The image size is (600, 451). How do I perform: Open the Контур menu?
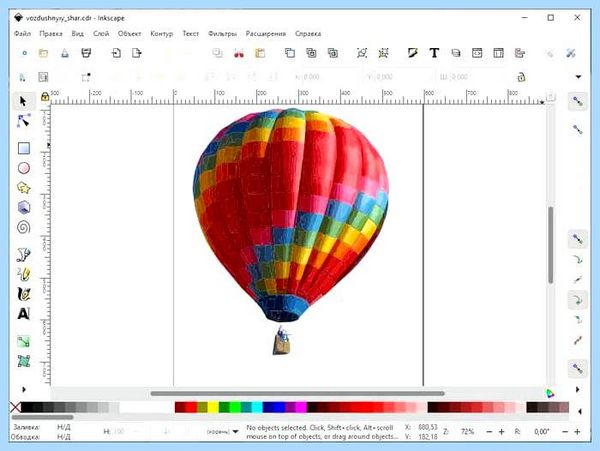(161, 34)
